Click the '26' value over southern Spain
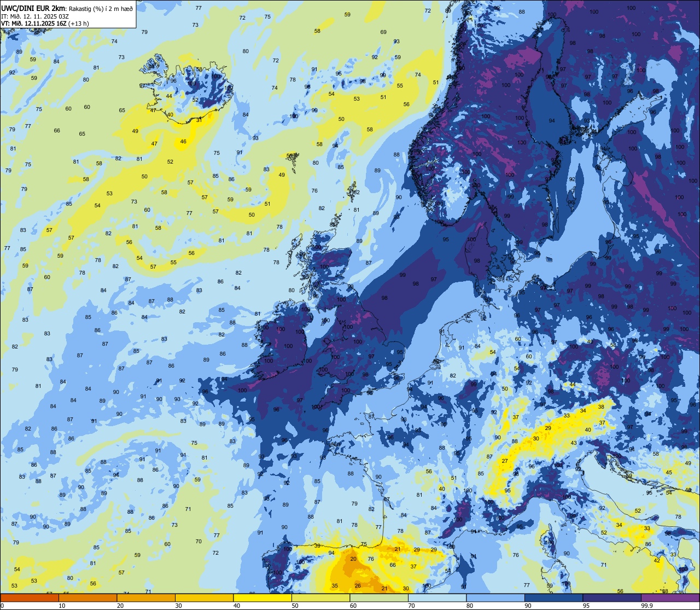The width and height of the screenshot is (700, 610). (x=358, y=586)
